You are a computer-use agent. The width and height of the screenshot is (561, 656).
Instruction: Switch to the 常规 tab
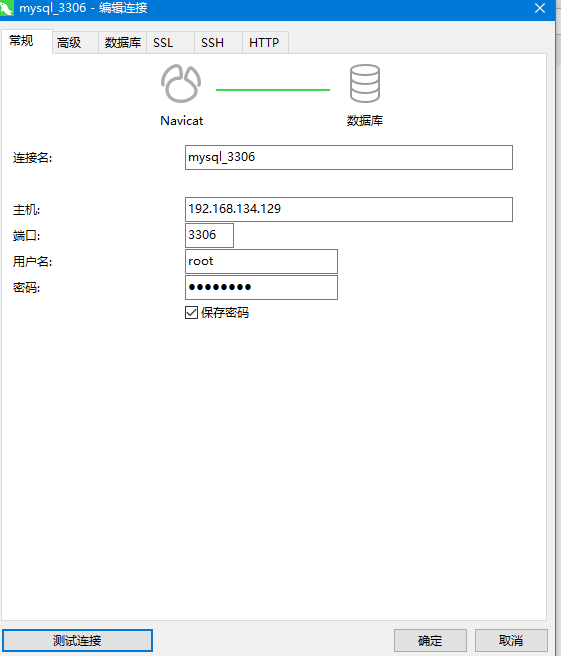coord(26,41)
